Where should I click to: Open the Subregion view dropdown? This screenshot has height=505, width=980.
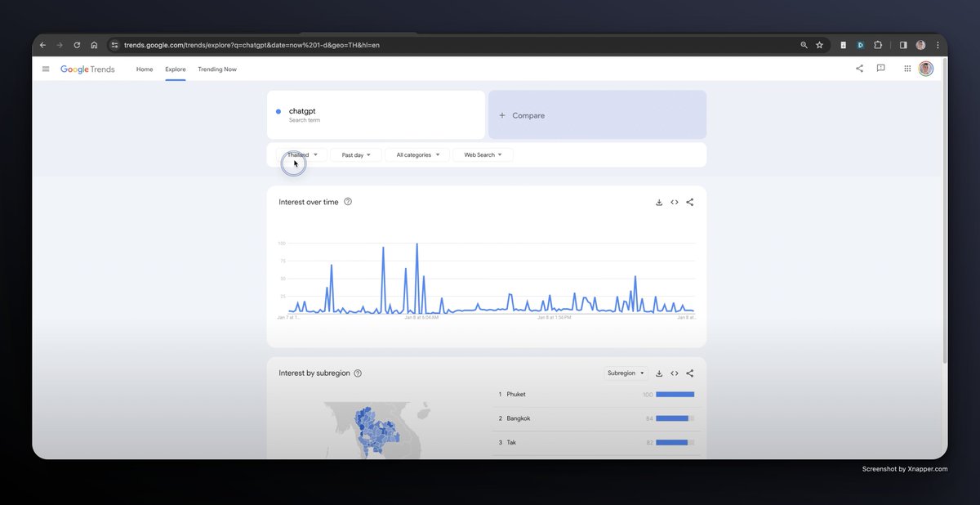(626, 373)
